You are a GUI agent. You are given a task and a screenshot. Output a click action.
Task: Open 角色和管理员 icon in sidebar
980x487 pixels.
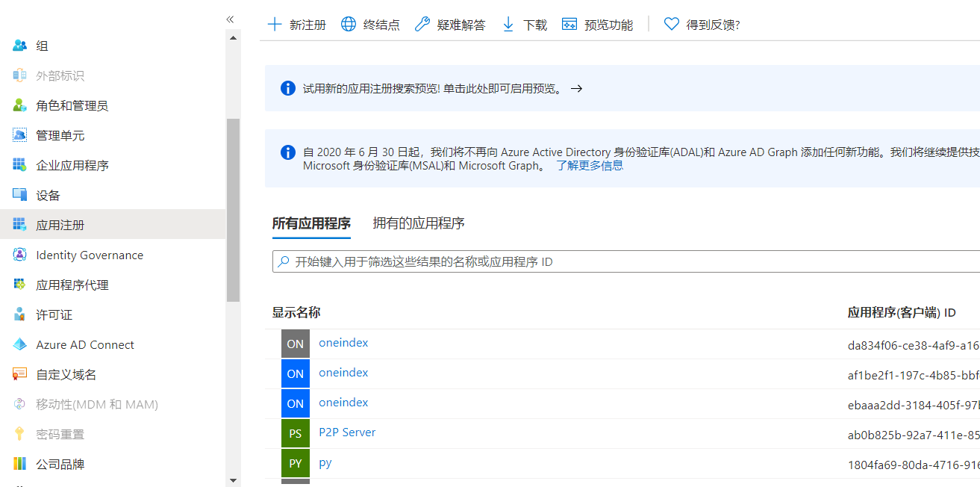tap(20, 105)
